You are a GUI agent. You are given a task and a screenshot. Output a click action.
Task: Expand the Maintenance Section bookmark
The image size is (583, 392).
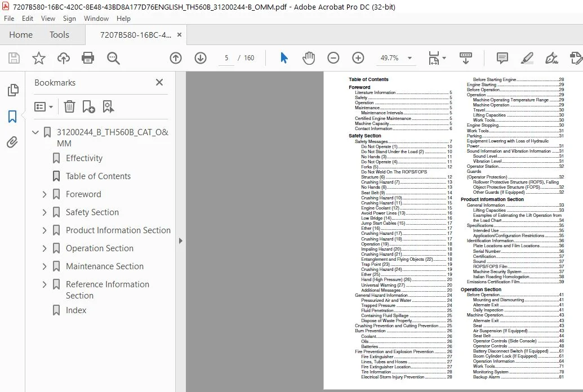tap(44, 266)
